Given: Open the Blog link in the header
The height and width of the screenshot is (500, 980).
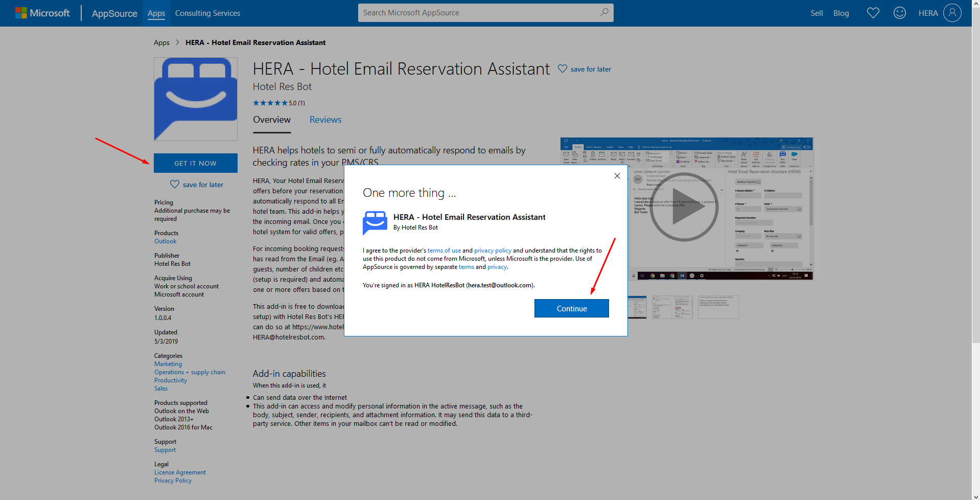Looking at the screenshot, I should point(841,13).
